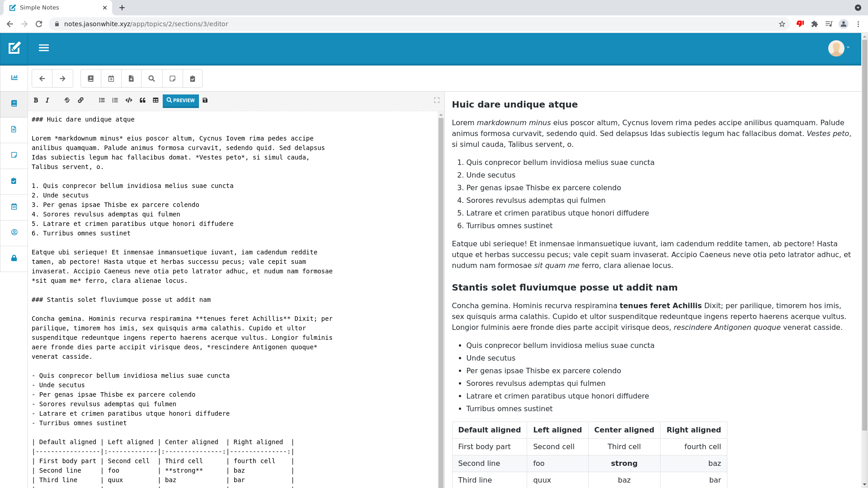Open the lock item in sidebar

pyautogui.click(x=14, y=258)
